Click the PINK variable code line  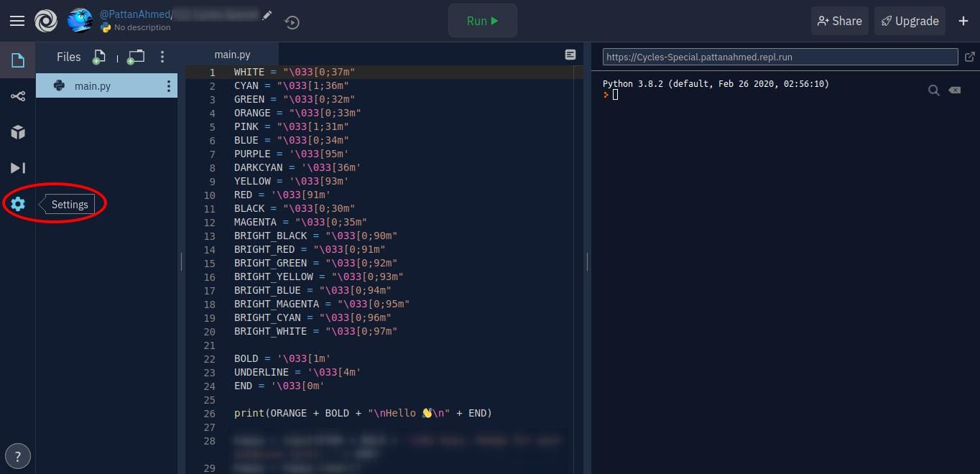click(x=292, y=127)
